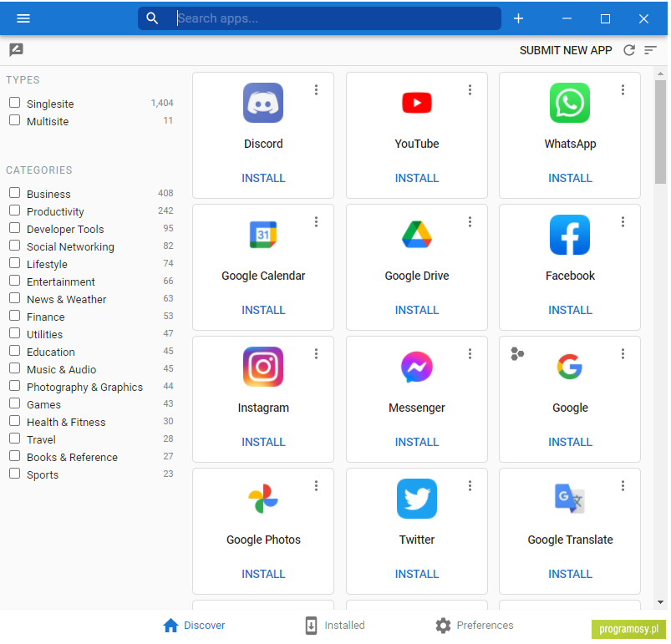The width and height of the screenshot is (671, 644).
Task: Open more options for Discord
Action: [x=316, y=90]
